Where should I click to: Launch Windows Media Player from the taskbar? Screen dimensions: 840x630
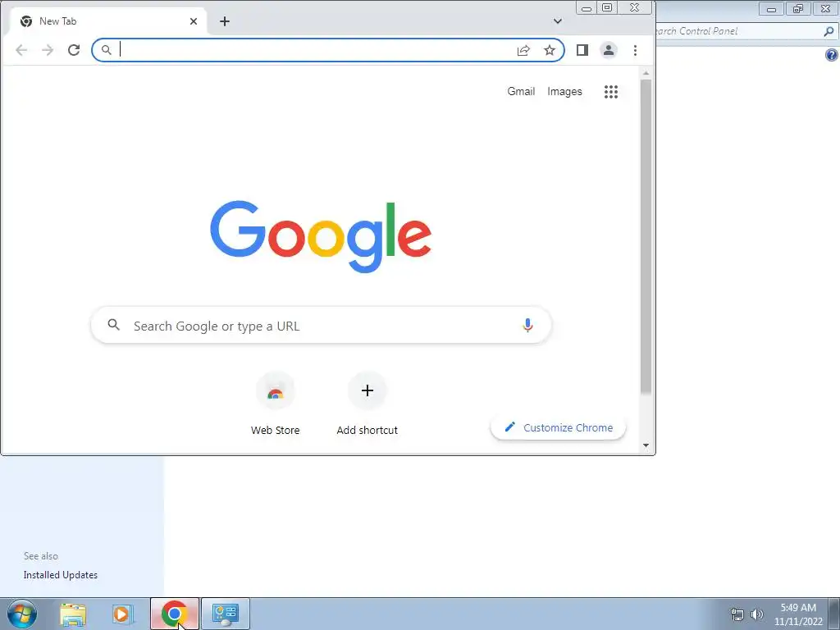(x=122, y=614)
